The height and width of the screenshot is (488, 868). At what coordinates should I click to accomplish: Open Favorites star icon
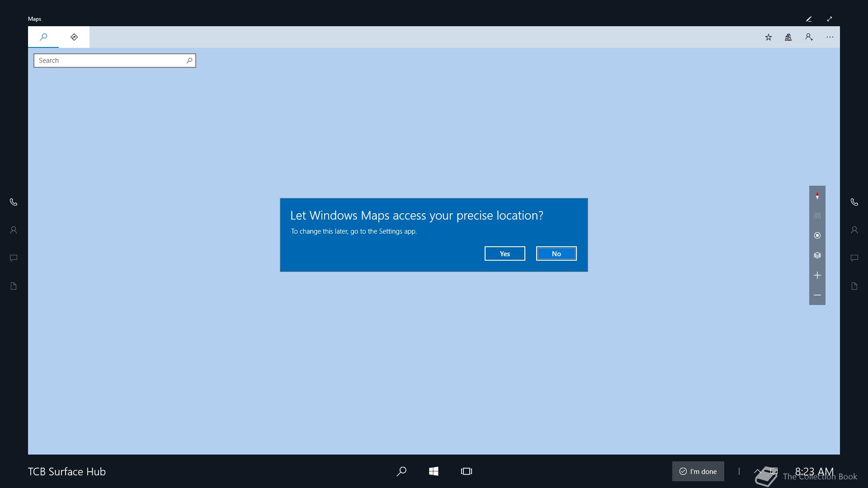[x=769, y=38]
